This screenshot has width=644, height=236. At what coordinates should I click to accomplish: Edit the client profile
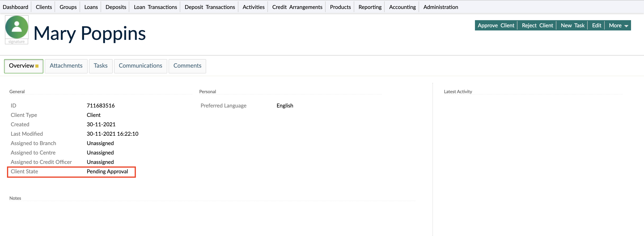tap(596, 25)
